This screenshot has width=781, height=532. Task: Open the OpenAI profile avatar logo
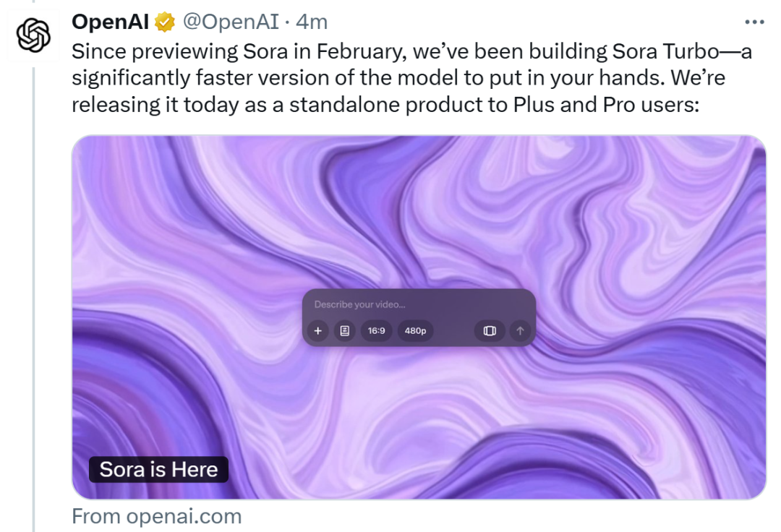click(33, 35)
